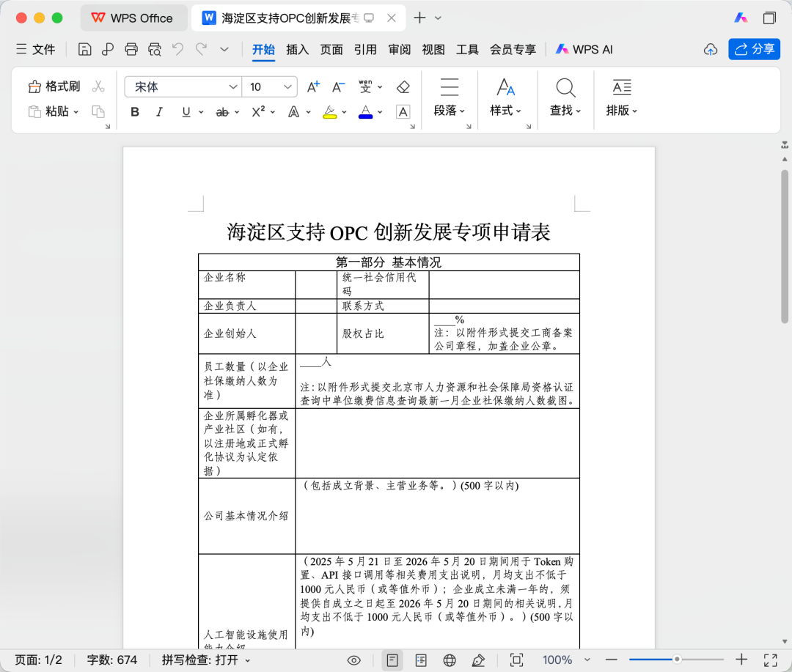Toggle Bold formatting
The image size is (792, 672).
[x=135, y=111]
